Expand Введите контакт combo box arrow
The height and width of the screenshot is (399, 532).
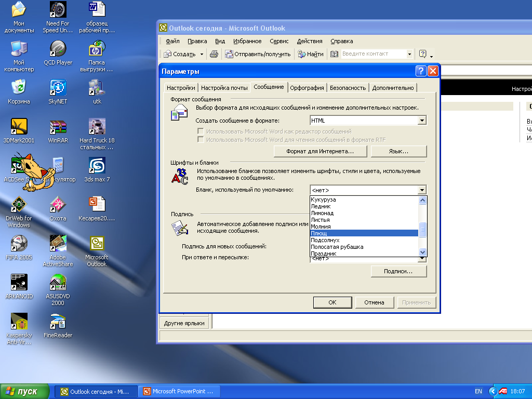[x=409, y=54]
